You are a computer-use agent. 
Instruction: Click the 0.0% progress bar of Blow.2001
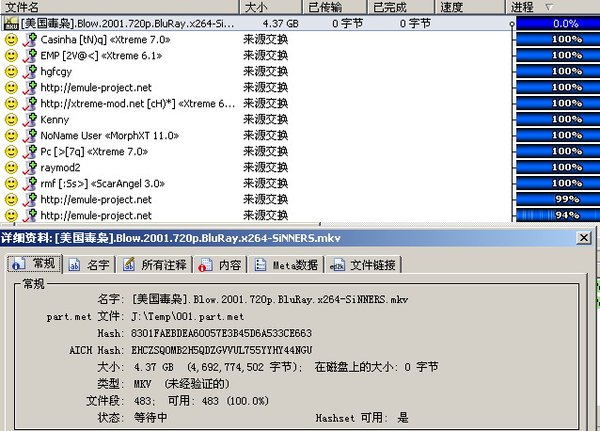[558, 24]
